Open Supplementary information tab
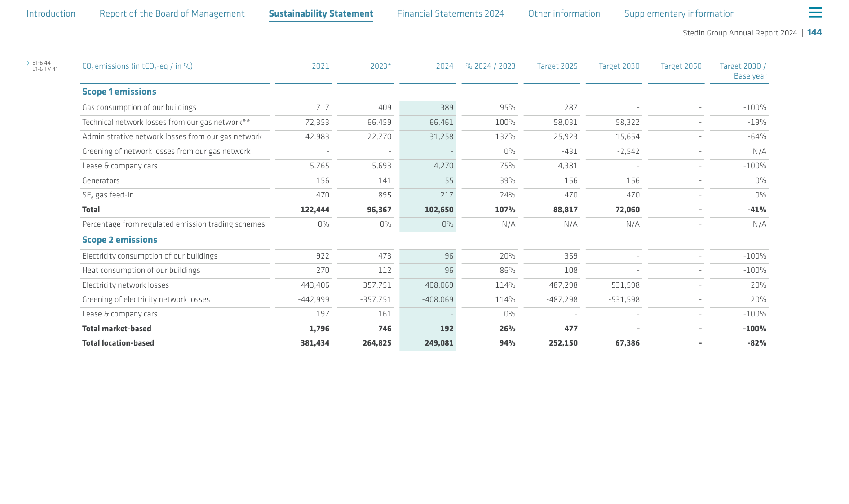 (680, 14)
